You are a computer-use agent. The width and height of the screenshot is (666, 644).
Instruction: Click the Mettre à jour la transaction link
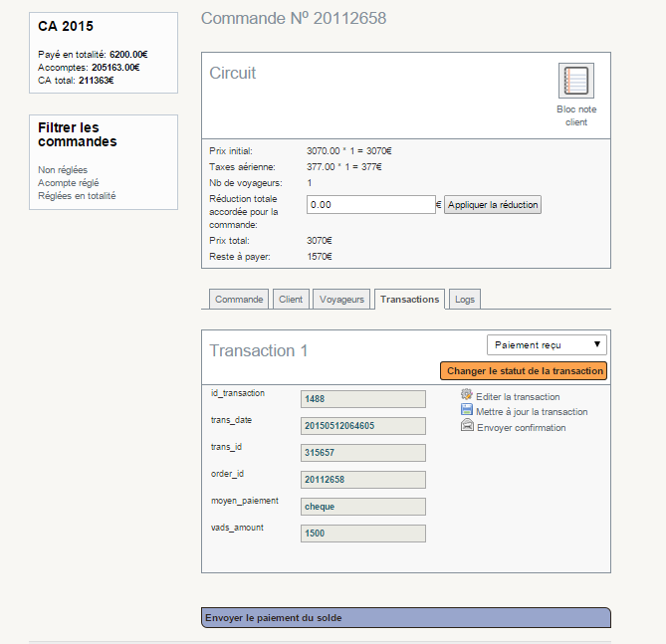click(532, 411)
